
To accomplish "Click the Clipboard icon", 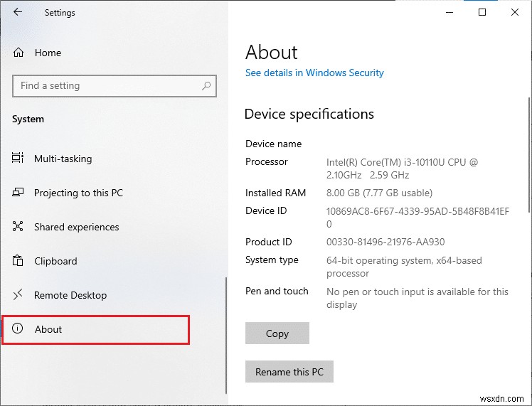I will tap(18, 261).
